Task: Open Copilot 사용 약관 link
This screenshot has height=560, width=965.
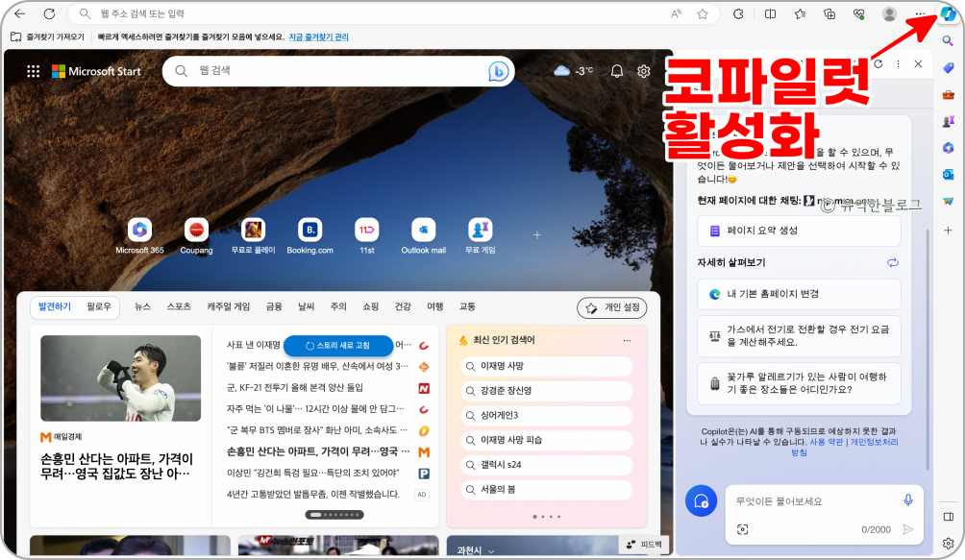Action: point(826,441)
